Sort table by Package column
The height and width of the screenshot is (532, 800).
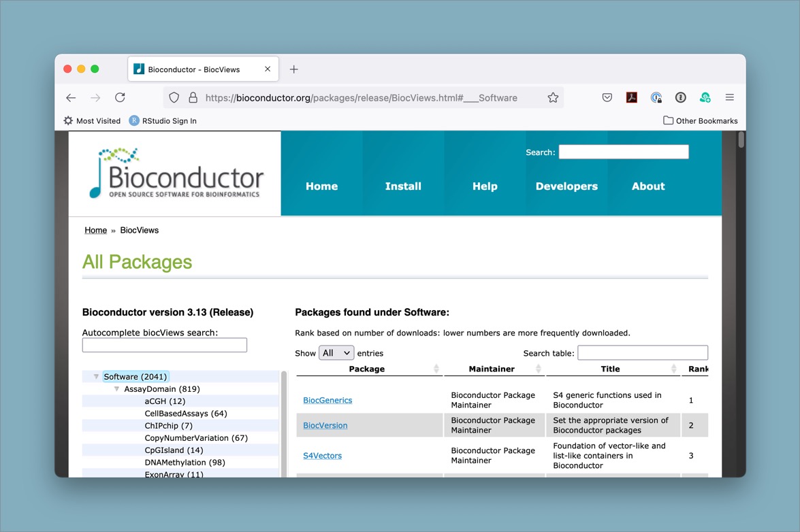pos(368,369)
